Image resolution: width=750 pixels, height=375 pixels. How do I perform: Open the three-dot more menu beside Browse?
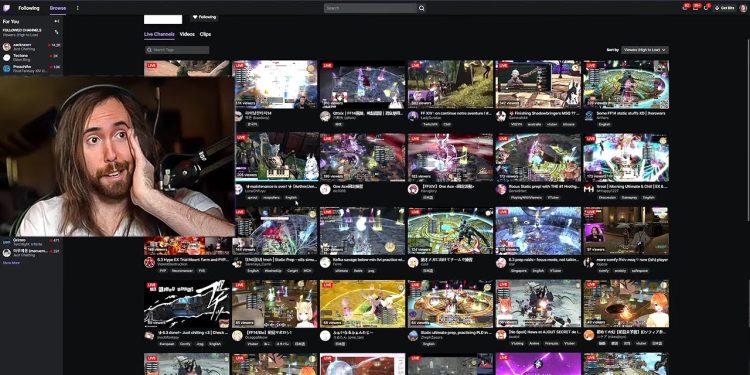[77, 8]
